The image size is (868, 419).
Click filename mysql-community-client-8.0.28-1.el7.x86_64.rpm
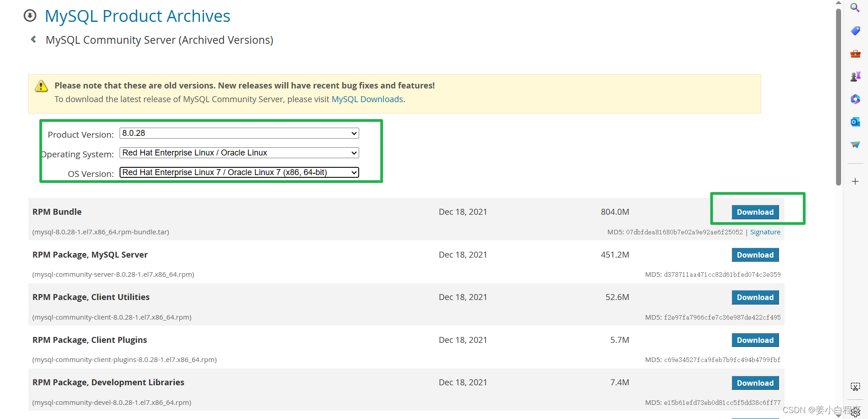pos(112,317)
